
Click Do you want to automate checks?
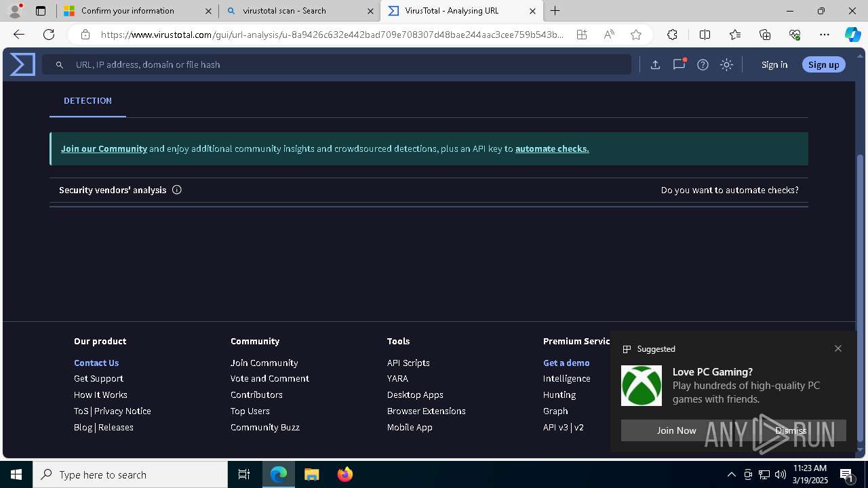point(730,190)
